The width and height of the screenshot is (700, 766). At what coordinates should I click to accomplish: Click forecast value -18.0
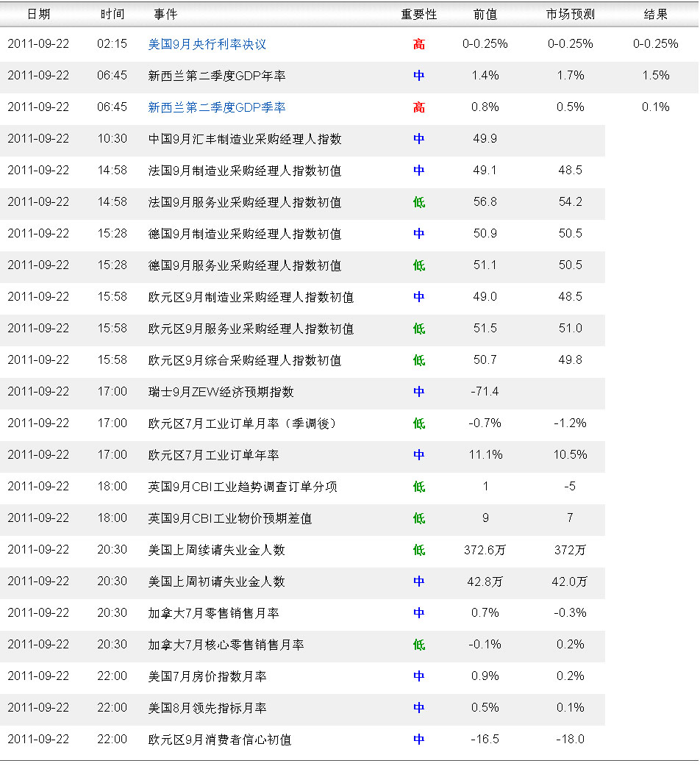pyautogui.click(x=570, y=739)
